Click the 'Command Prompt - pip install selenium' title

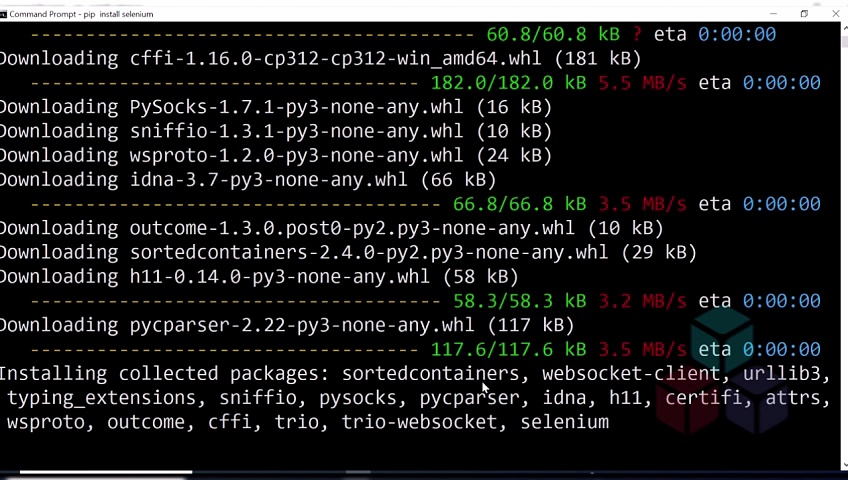coord(81,14)
